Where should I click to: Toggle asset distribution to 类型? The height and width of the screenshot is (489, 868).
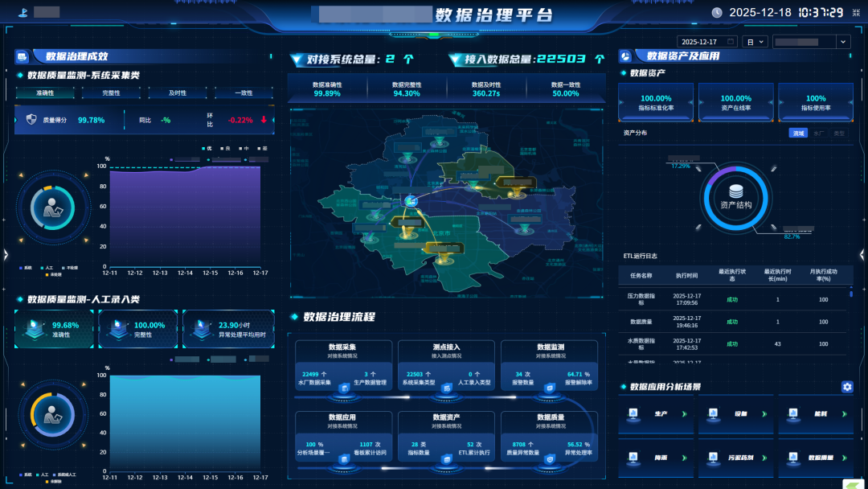(838, 134)
